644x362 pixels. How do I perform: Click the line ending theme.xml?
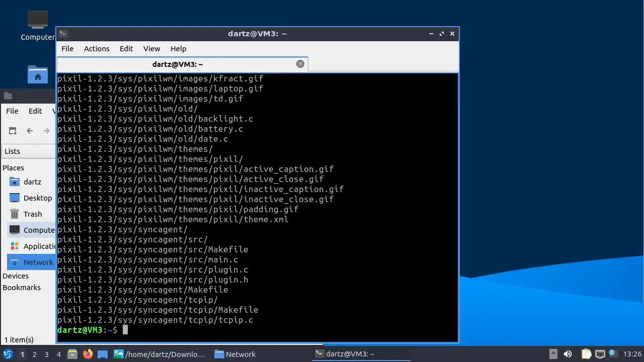point(173,219)
